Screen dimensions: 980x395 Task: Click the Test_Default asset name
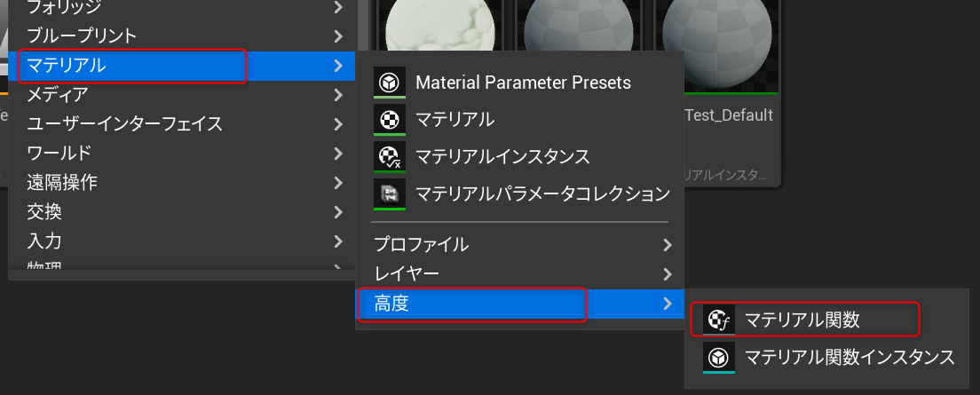coord(730,115)
